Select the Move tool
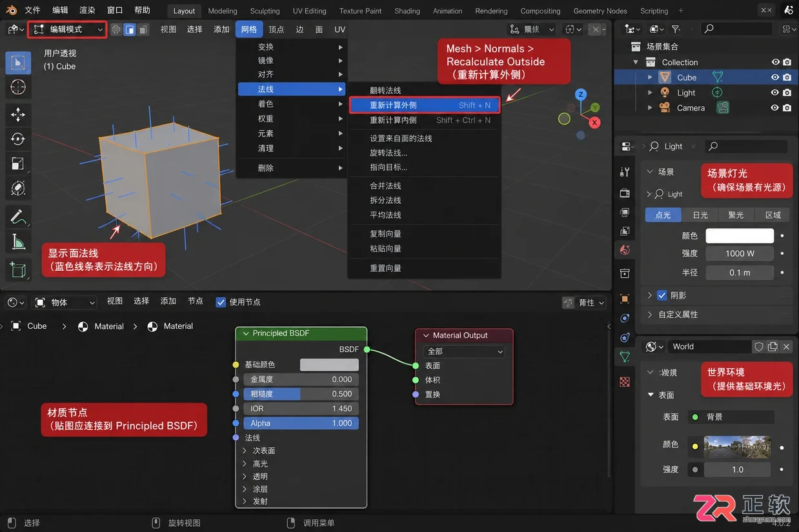 (18, 115)
